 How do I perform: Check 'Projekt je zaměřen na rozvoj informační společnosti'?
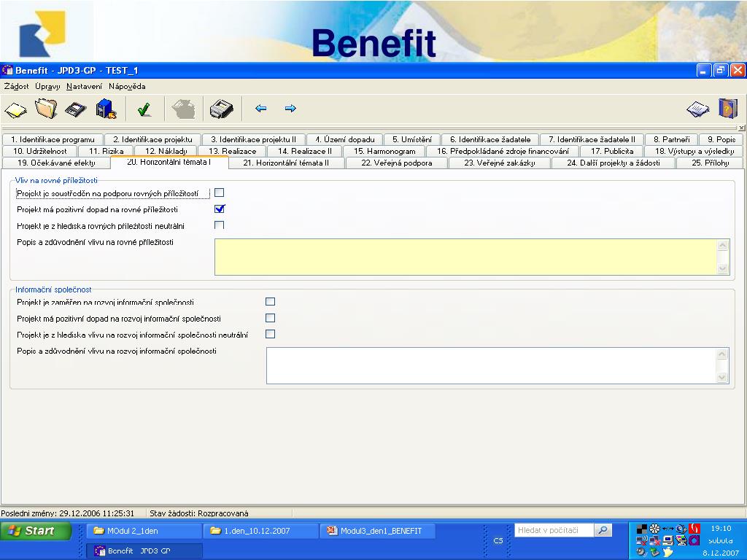pyautogui.click(x=270, y=302)
